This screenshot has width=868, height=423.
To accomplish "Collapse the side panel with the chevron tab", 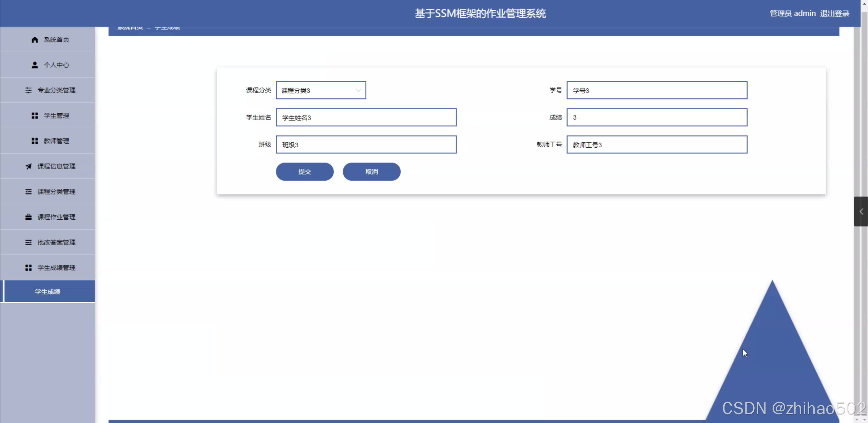I will tap(861, 211).
